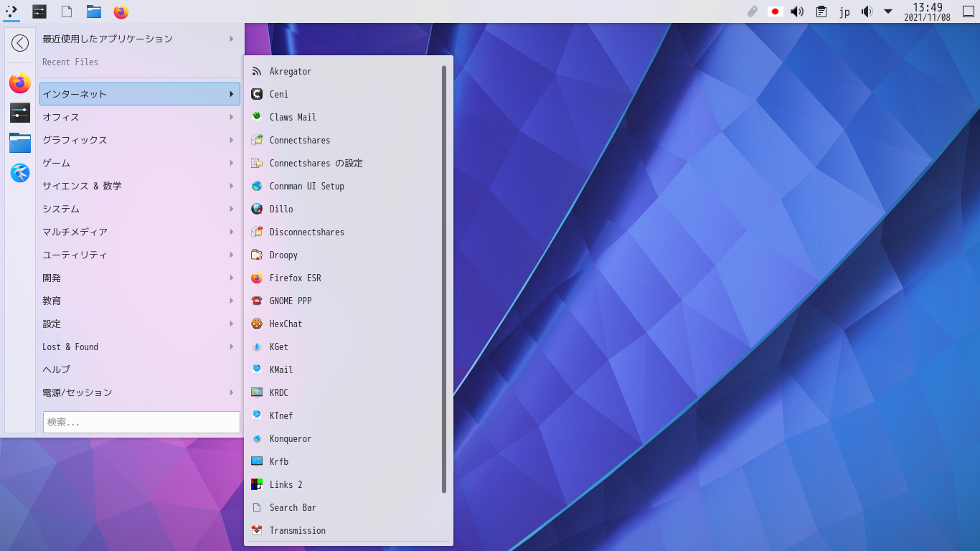Click Firefox ESR icon in submenu

pos(257,278)
